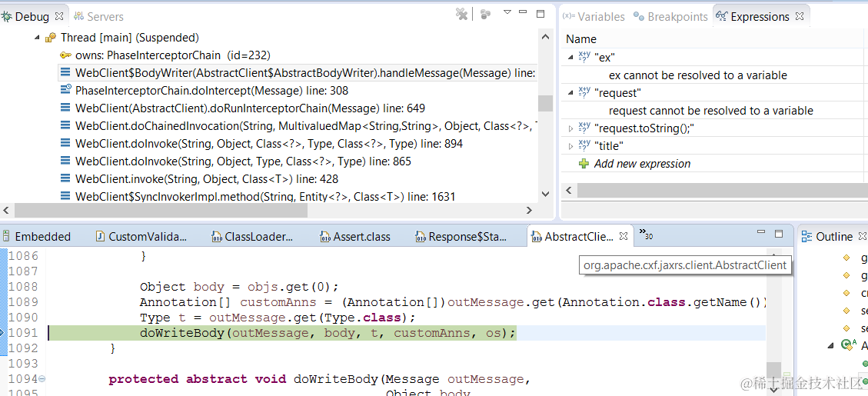This screenshot has height=396, width=868.
Task: Close the Debug tab
Action: point(60,17)
